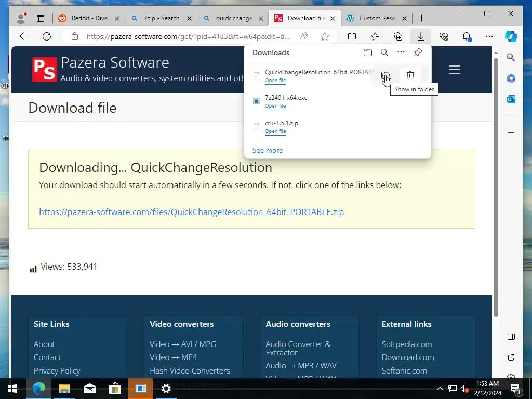Screen dimensions: 532x399
Task: Search downloads with magnifier icon
Action: (x=384, y=52)
